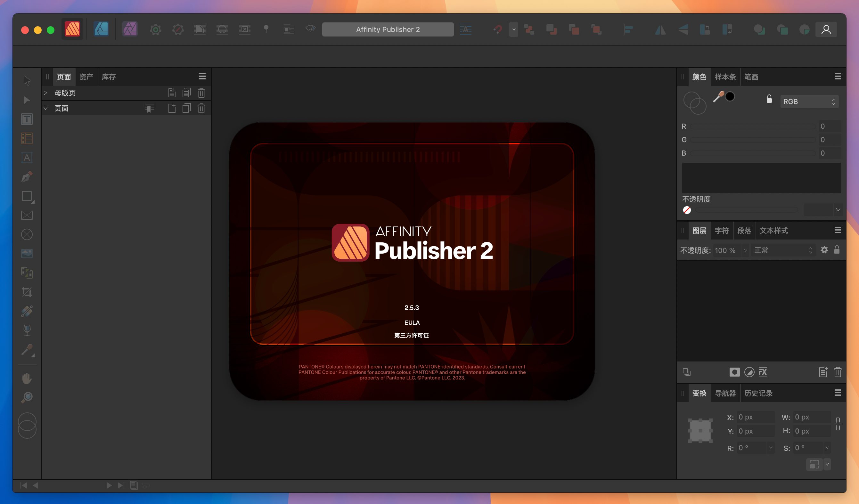The width and height of the screenshot is (859, 504).
Task: Open the layers panel hamburger menu
Action: click(838, 230)
